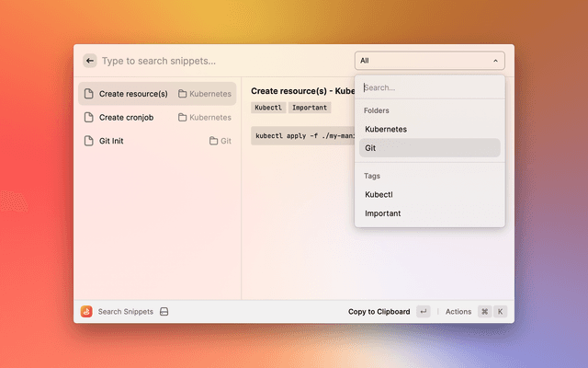
Task: Click the tray icon beside Search Snippets
Action: tap(164, 312)
